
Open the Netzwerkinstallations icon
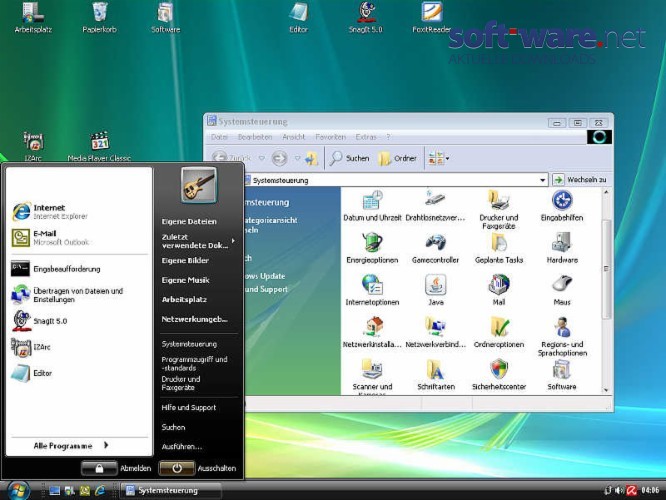click(372, 332)
